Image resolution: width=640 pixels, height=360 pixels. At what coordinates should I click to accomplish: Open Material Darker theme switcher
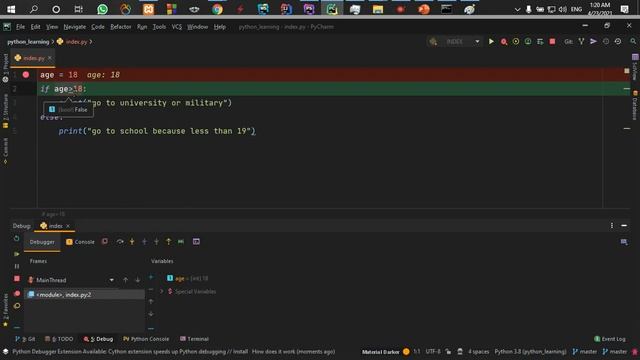(380, 351)
